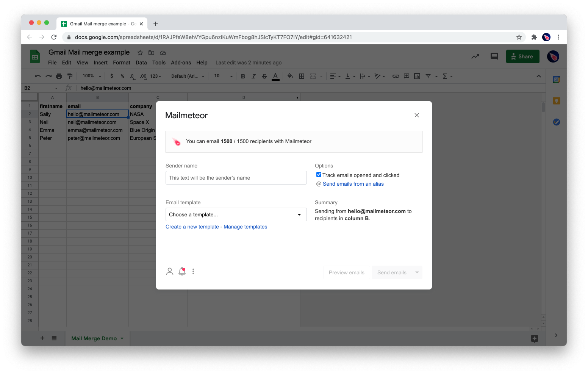
Task: Open the Insert menu
Action: 101,63
